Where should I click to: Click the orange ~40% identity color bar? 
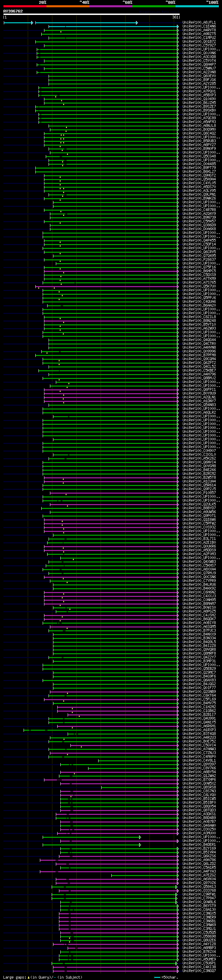pos(68,7)
